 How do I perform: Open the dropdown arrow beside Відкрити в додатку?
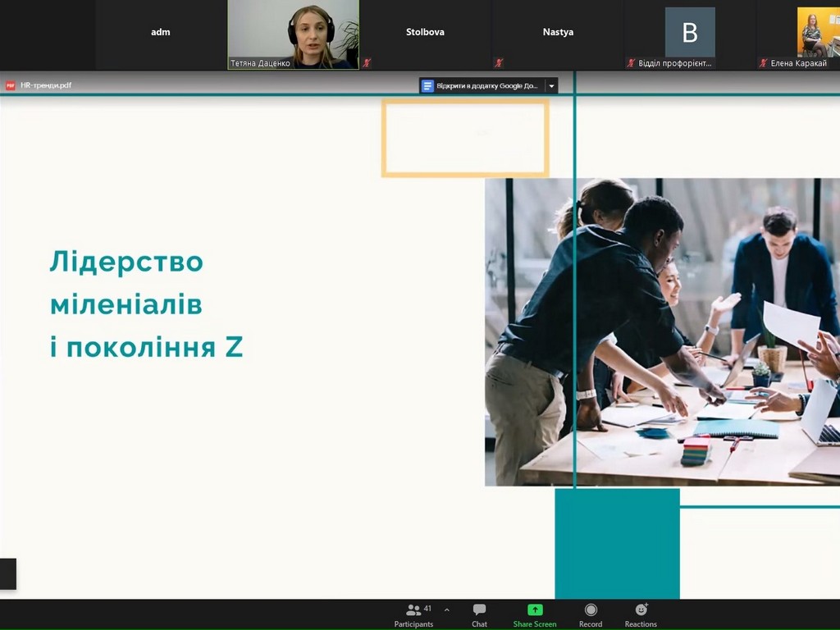pyautogui.click(x=551, y=85)
